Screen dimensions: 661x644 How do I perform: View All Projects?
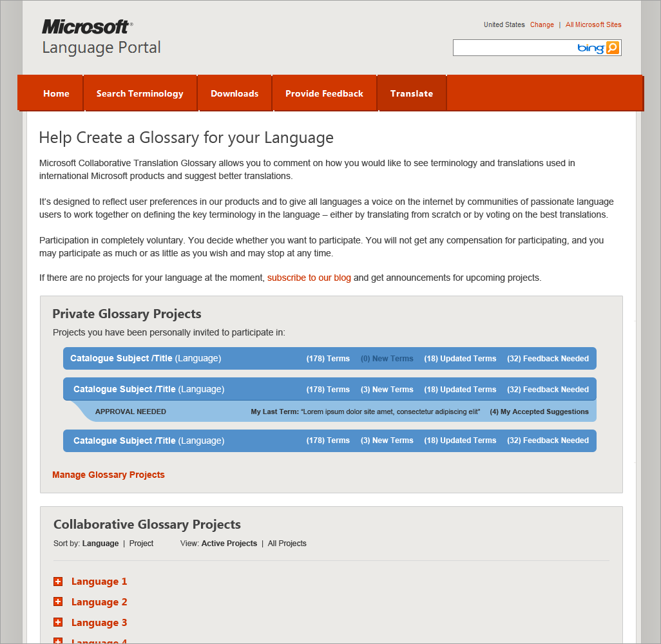287,544
